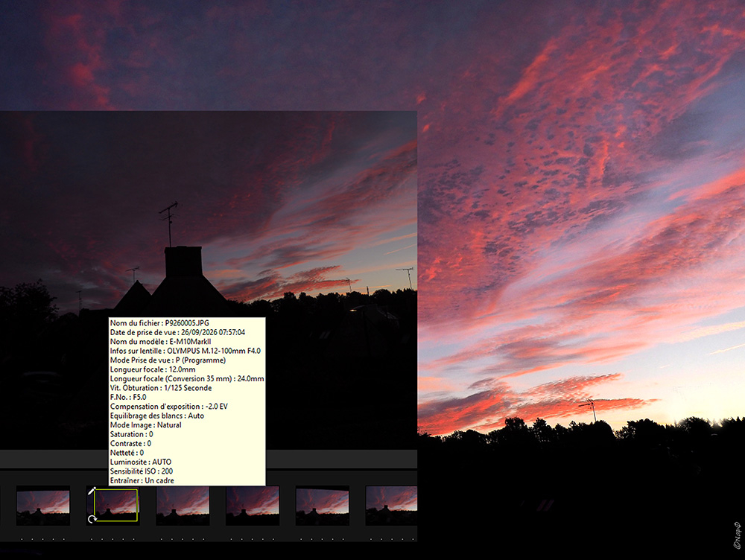745x560 pixels.
Task: Click 'Vit. Obturation : 1/125 Seconde'
Action: click(x=161, y=388)
